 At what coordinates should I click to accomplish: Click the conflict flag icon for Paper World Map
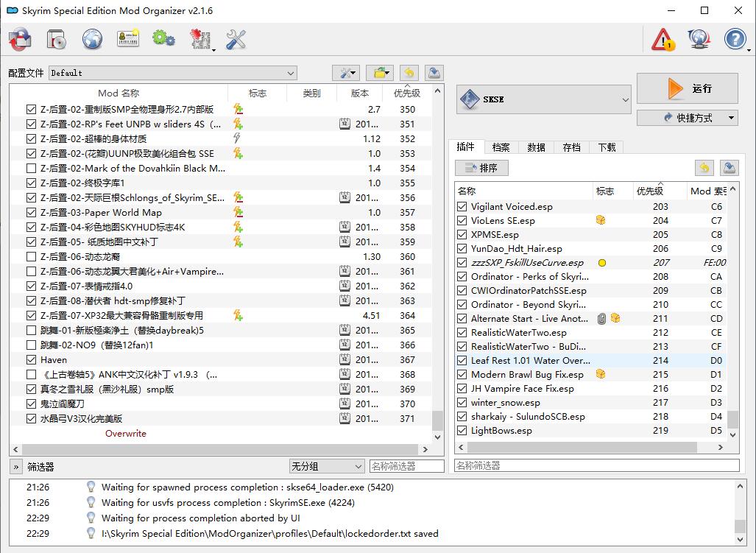(239, 212)
